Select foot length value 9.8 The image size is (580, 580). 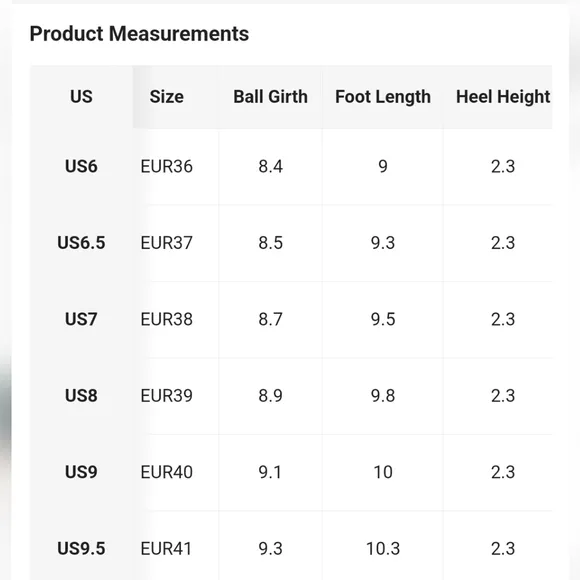click(383, 395)
